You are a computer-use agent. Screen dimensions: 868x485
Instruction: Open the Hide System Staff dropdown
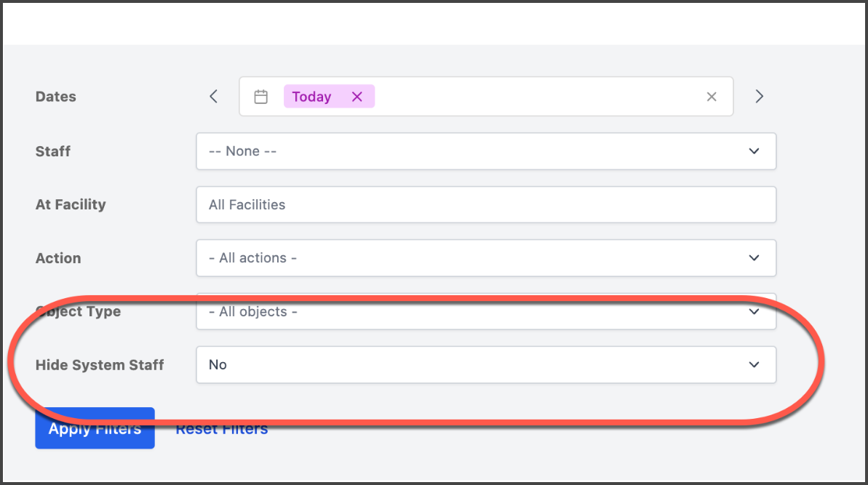(486, 364)
